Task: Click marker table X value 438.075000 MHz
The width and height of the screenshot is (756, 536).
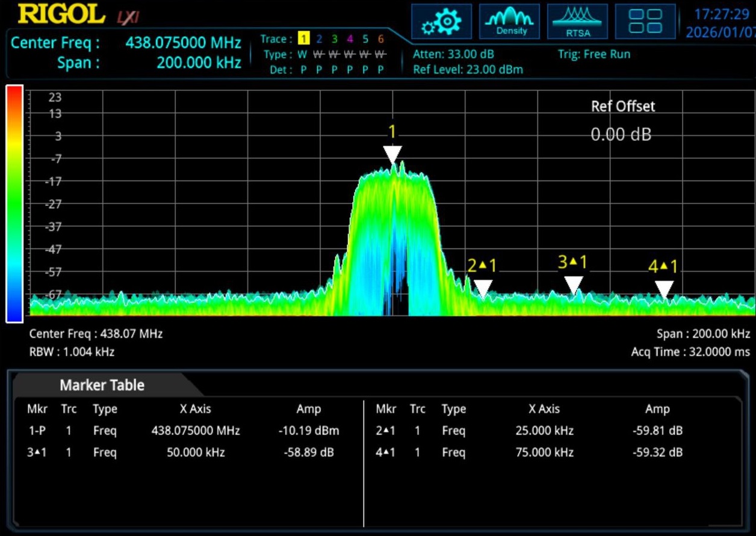Action: coord(196,431)
